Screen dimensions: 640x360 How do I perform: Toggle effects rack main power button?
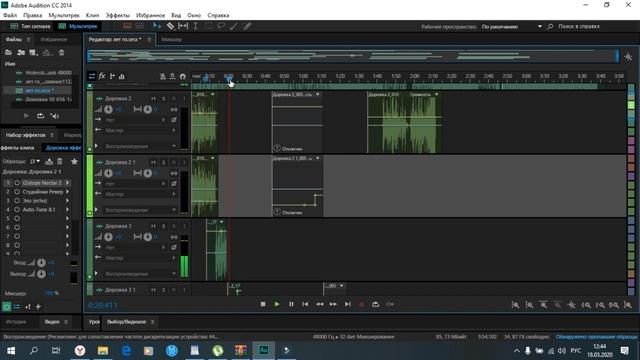pyautogui.click(x=7, y=307)
